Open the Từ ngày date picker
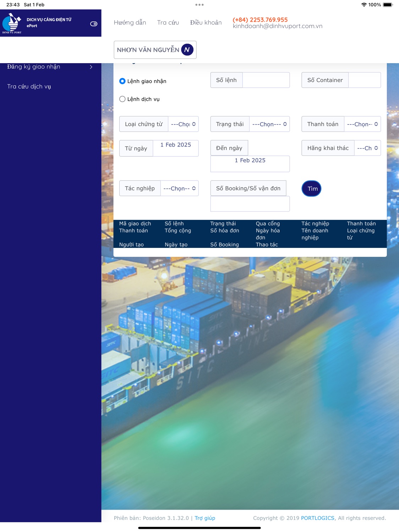The width and height of the screenshot is (399, 532). coord(176,148)
